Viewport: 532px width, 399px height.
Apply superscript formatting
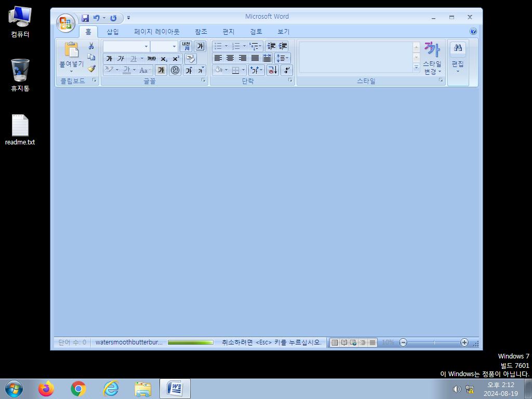pos(176,59)
